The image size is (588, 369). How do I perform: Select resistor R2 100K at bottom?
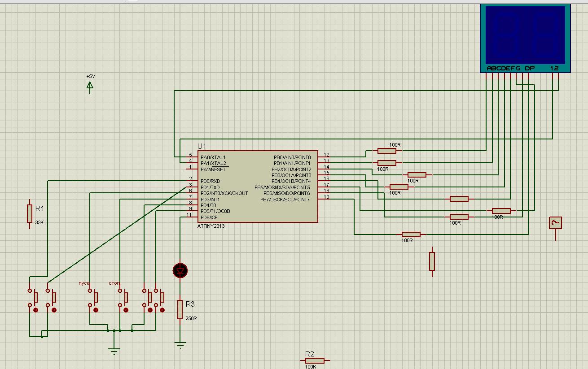pos(315,360)
